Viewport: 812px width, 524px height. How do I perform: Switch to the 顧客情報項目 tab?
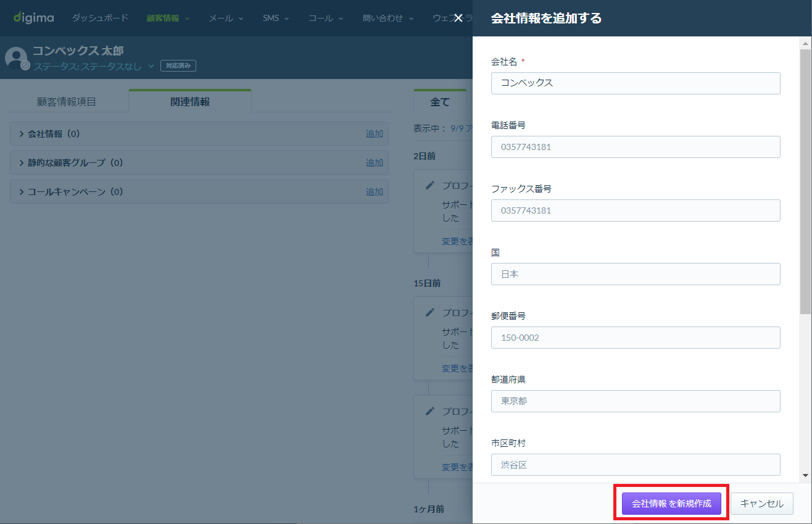pyautogui.click(x=67, y=102)
